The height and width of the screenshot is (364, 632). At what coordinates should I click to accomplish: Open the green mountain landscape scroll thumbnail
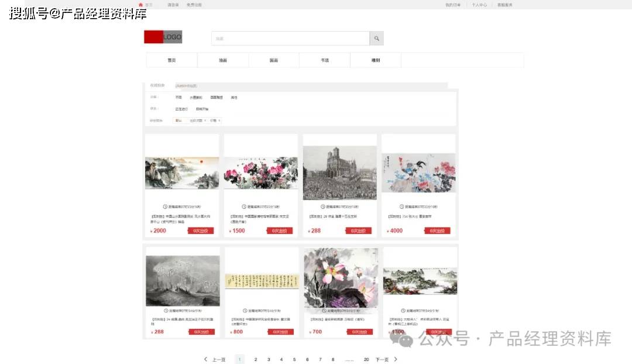pyautogui.click(x=420, y=281)
